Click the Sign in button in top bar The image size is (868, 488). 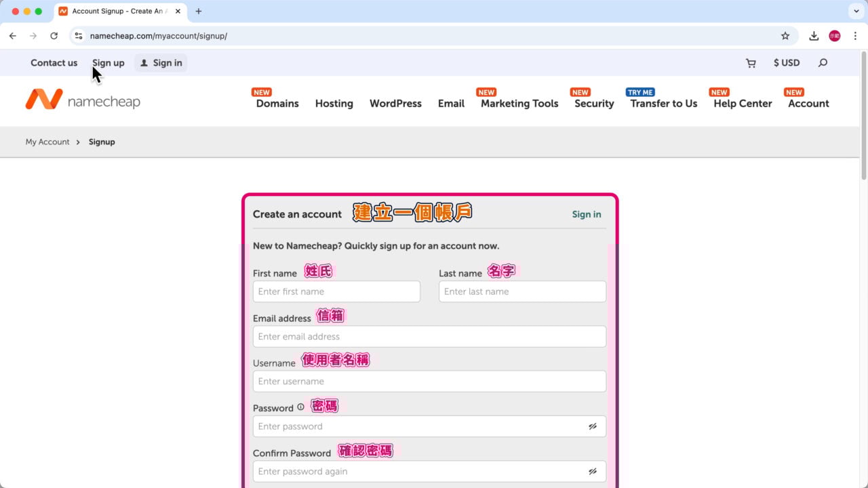pyautogui.click(x=161, y=63)
